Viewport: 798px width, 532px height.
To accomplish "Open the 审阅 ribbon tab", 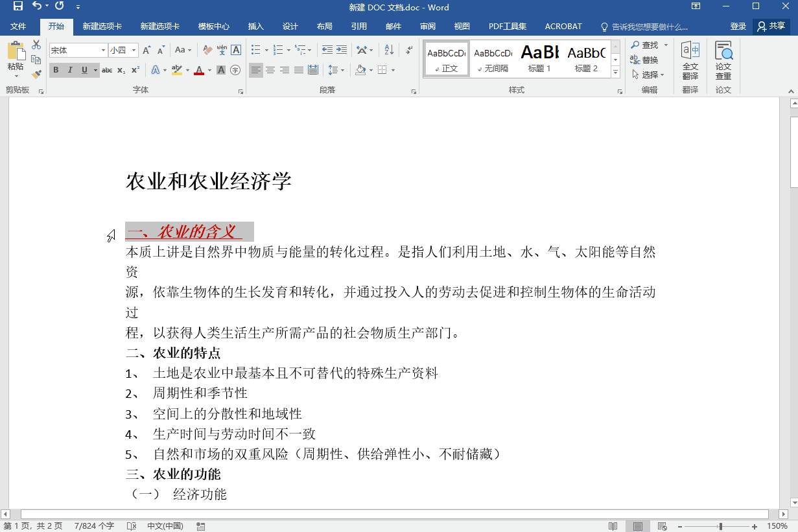I will (427, 27).
